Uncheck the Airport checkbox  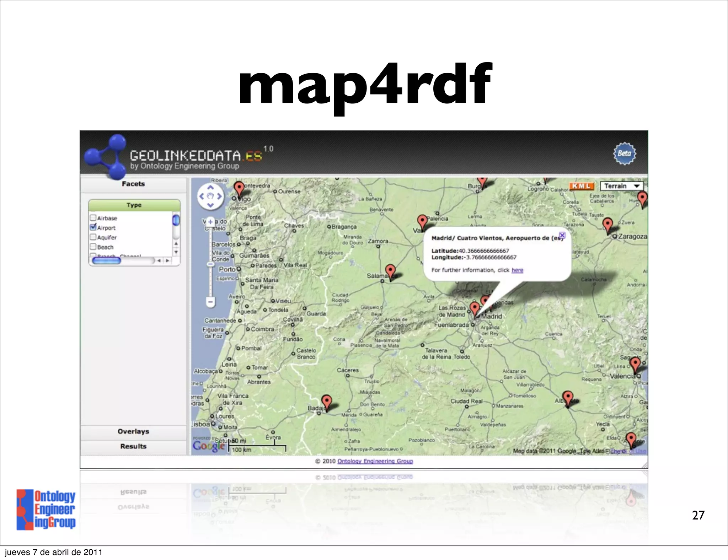coord(93,227)
